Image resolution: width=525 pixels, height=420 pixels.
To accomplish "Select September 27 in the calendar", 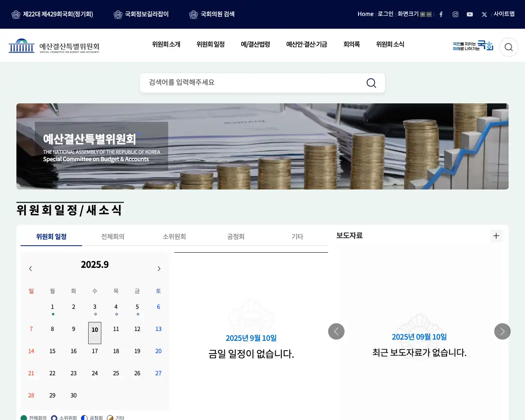I will 158,373.
